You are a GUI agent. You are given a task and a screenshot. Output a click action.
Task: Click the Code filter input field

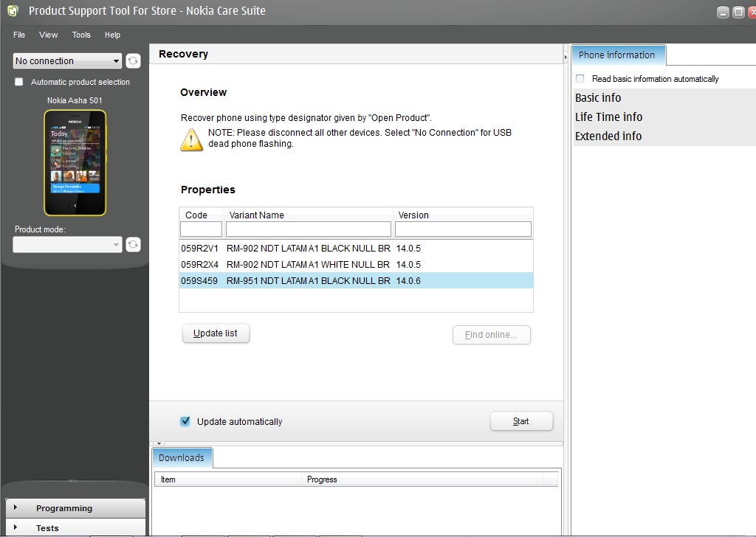pyautogui.click(x=201, y=229)
